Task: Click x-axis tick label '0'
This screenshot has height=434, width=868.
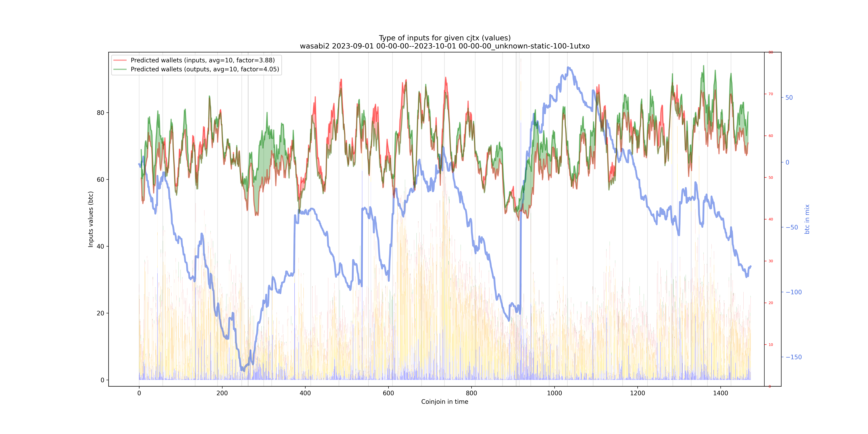Action: tap(139, 393)
